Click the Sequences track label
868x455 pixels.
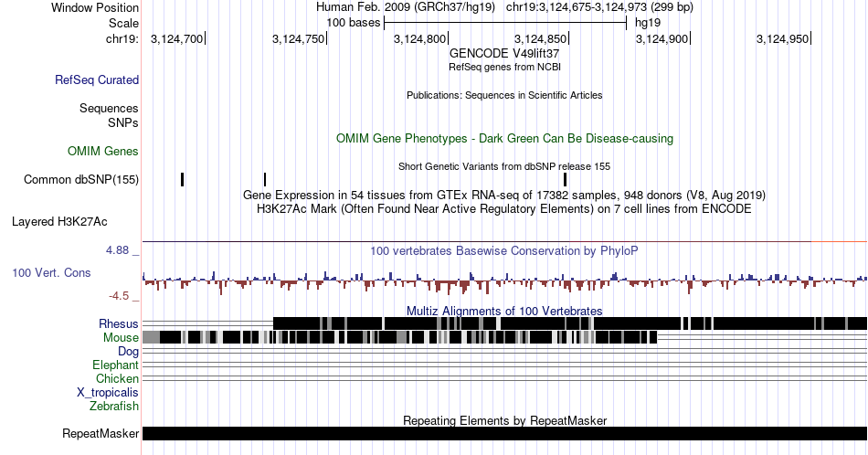109,108
